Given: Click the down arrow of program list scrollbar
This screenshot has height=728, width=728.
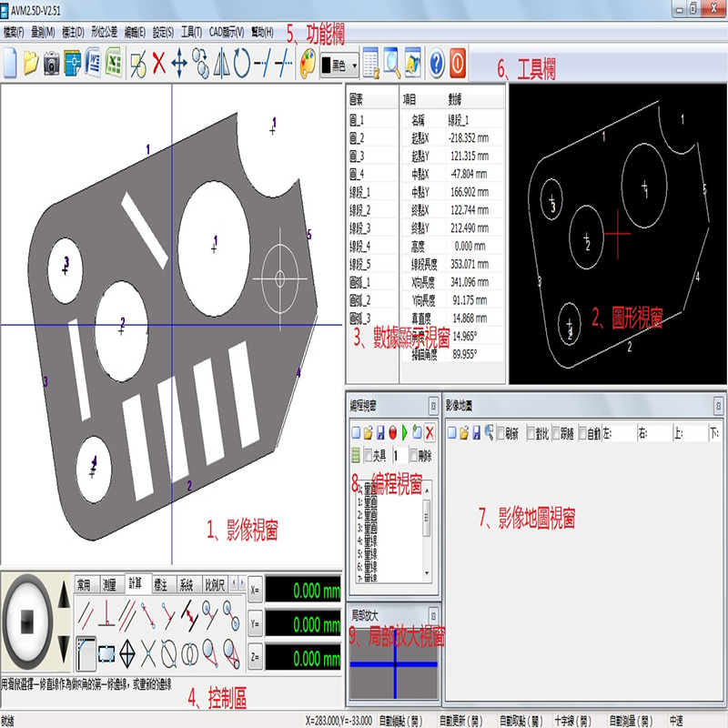Looking at the screenshot, I should 427,574.
